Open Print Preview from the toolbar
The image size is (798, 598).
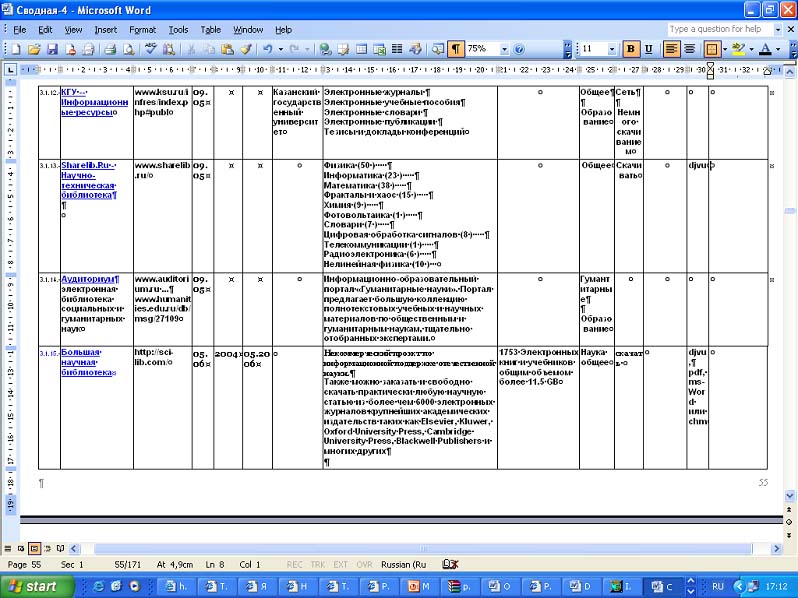[128, 49]
